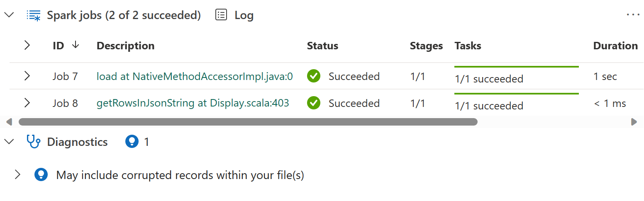This screenshot has width=644, height=201.
Task: Open the more options ellipsis menu
Action: tap(633, 15)
